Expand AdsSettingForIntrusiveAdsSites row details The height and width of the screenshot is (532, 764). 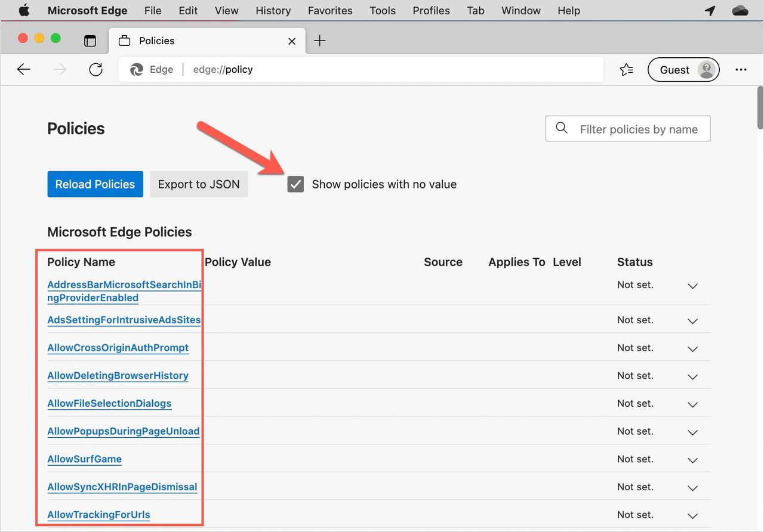[x=692, y=321]
